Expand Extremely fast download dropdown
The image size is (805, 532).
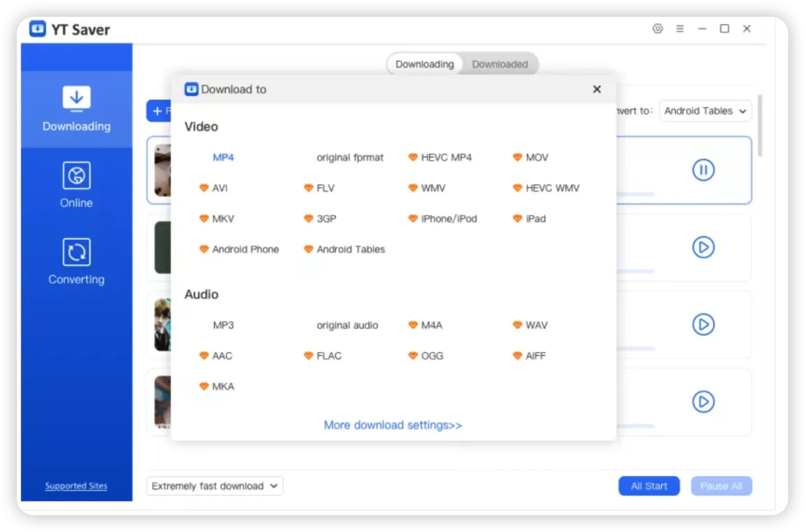215,486
